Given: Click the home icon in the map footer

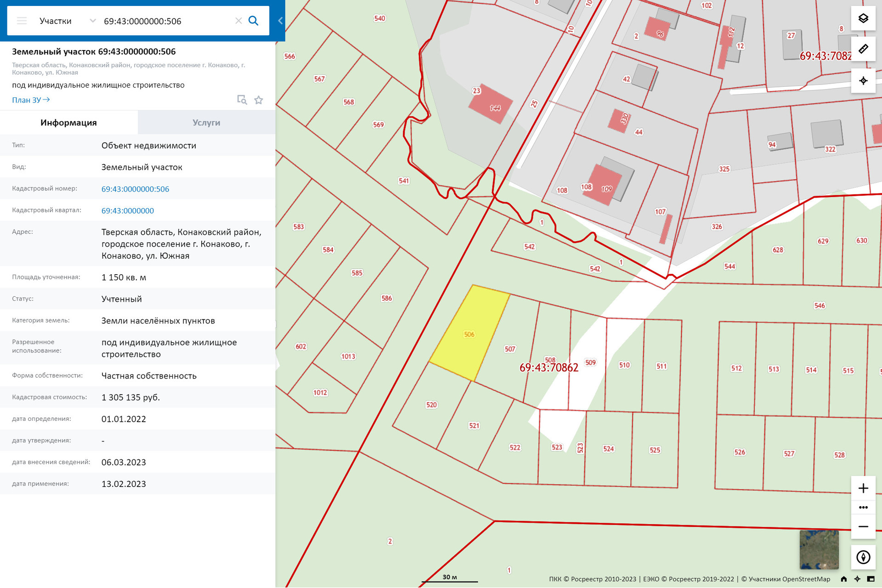Looking at the screenshot, I should pyautogui.click(x=843, y=579).
